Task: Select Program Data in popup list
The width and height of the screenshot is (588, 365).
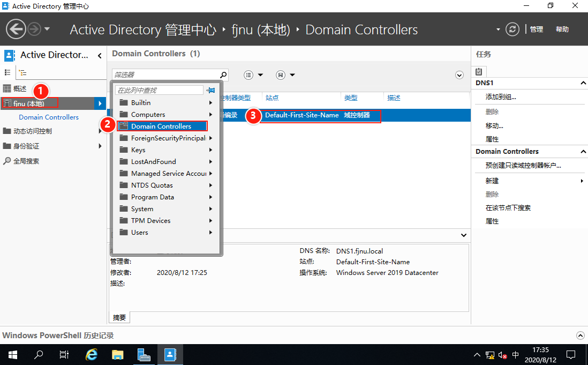Action: pos(167,197)
